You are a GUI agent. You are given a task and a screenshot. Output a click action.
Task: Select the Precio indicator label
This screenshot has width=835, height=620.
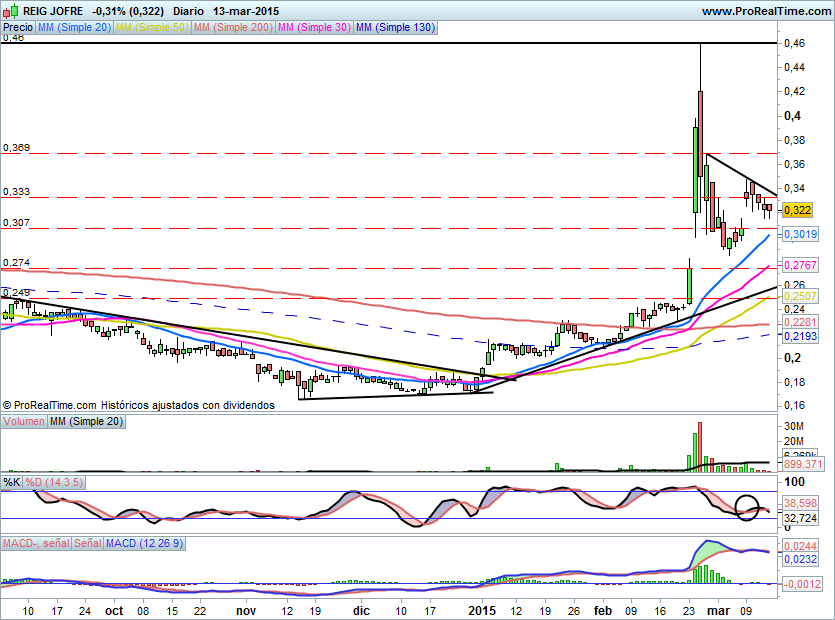18,27
